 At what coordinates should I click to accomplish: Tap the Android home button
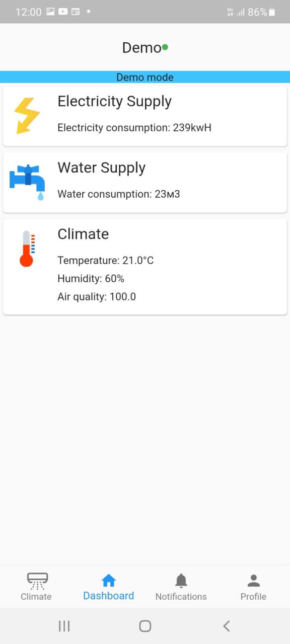[145, 626]
